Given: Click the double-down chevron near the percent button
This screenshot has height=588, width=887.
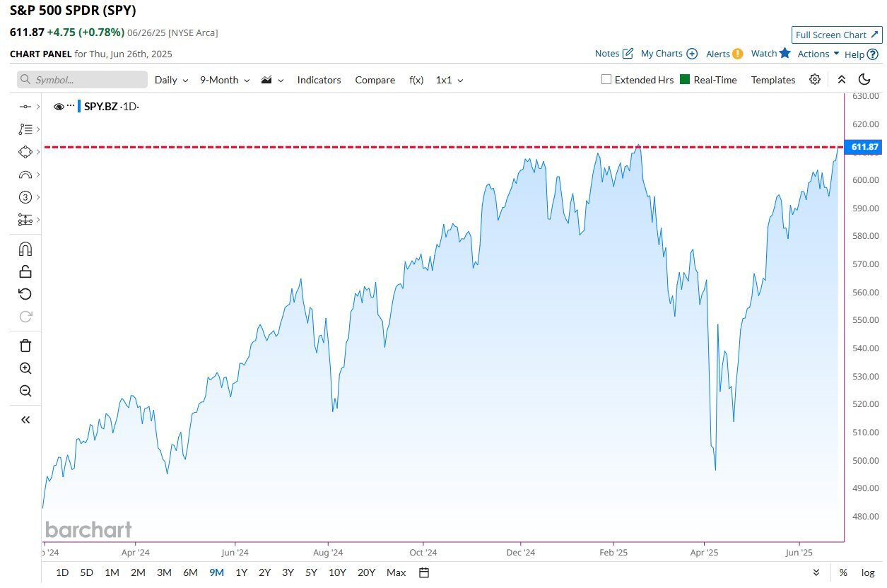Looking at the screenshot, I should pyautogui.click(x=816, y=572).
